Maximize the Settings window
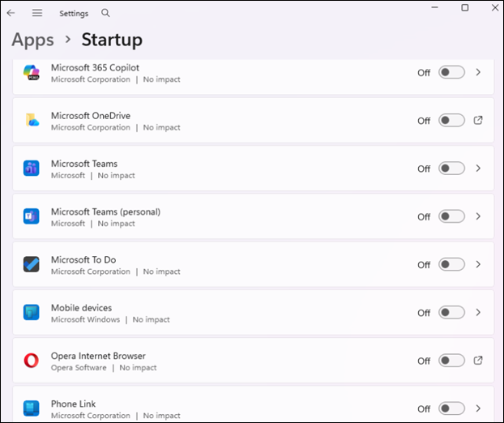The image size is (504, 423). (465, 7)
